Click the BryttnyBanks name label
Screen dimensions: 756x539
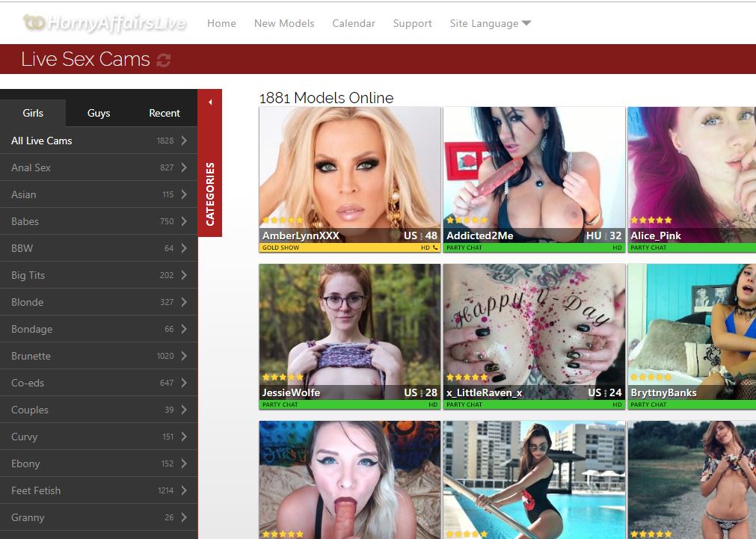coord(663,393)
